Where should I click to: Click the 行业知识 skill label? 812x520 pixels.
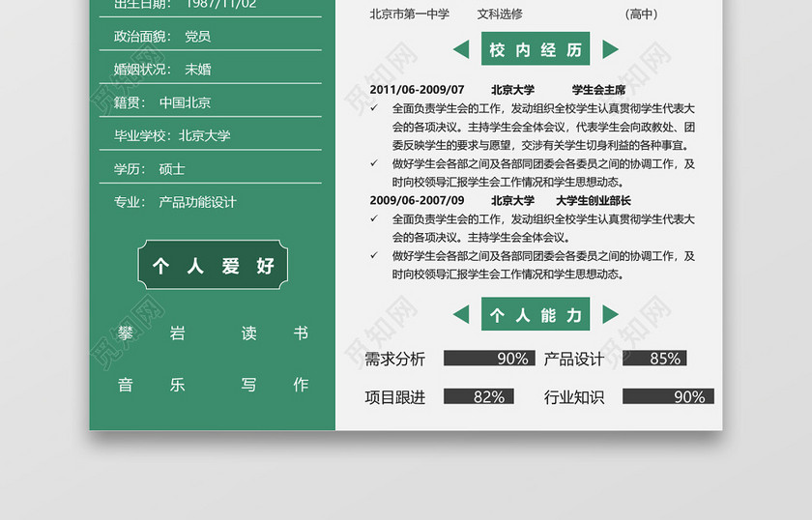(574, 397)
